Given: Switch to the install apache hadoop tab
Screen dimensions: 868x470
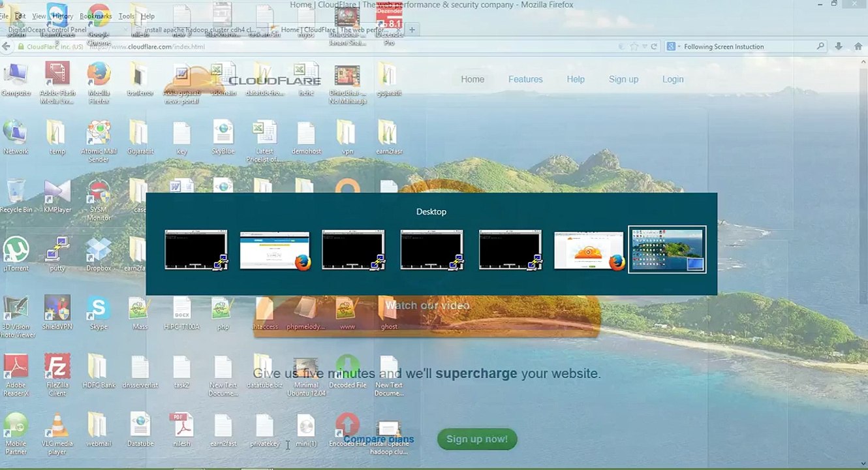Looking at the screenshot, I should point(199,29).
